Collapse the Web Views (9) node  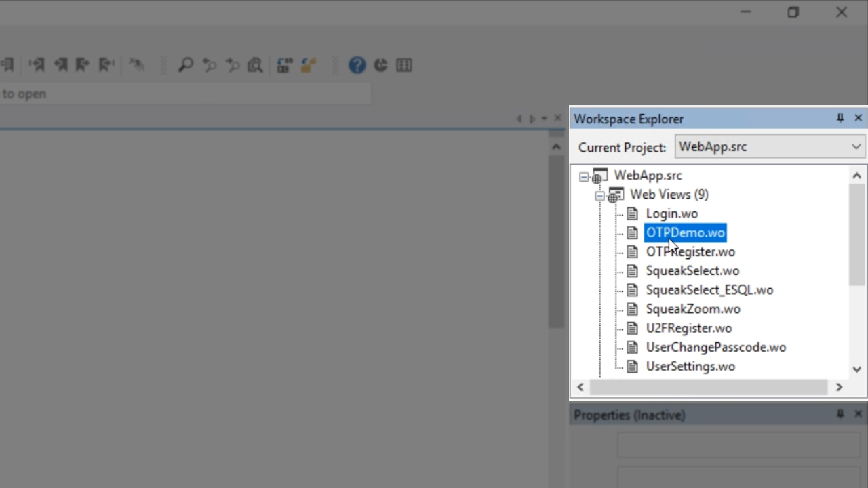pyautogui.click(x=599, y=196)
